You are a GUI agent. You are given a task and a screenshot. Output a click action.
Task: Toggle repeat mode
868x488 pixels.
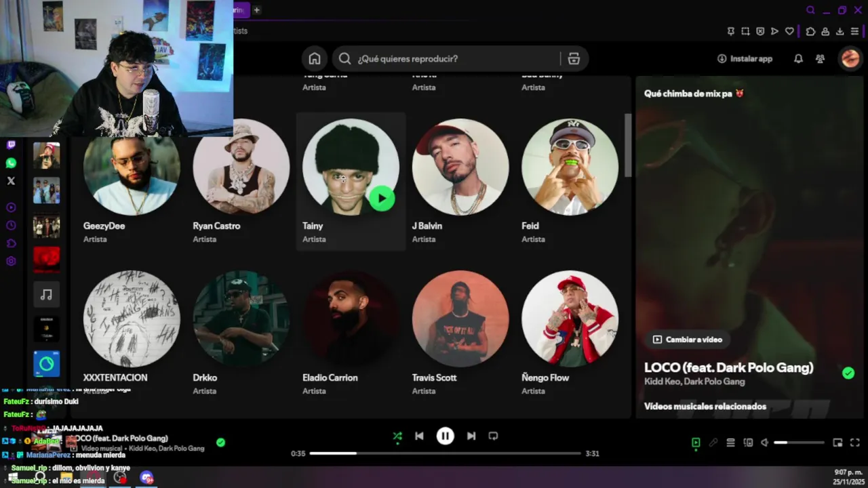coord(493,436)
